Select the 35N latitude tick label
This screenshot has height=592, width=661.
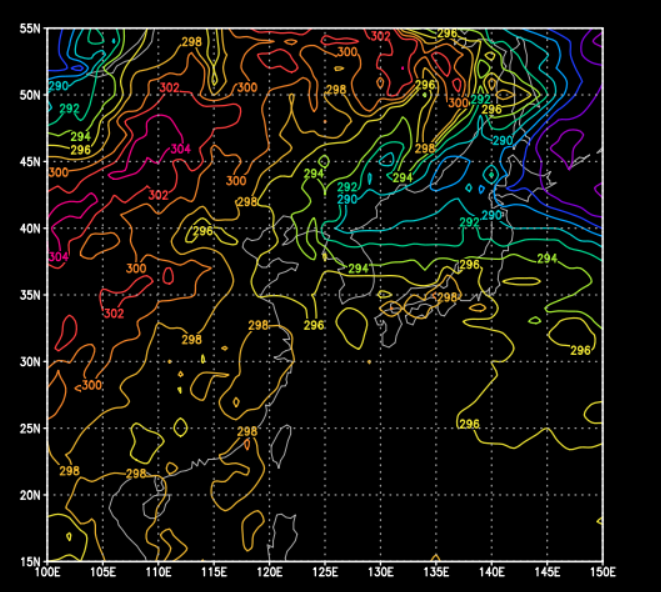29,295
